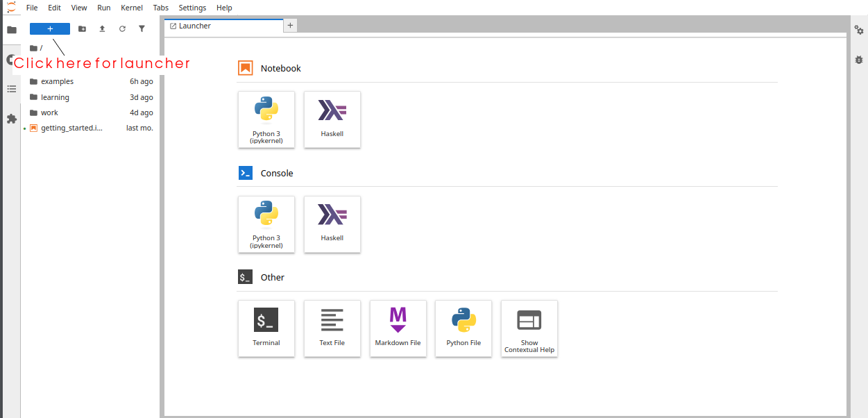Select the getting_started notebook file
868x418 pixels.
90,128
